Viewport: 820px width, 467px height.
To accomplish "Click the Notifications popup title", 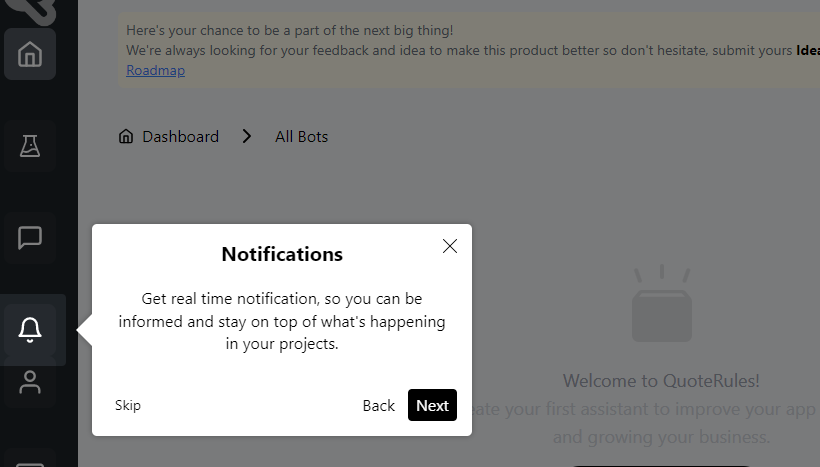I will [282, 254].
